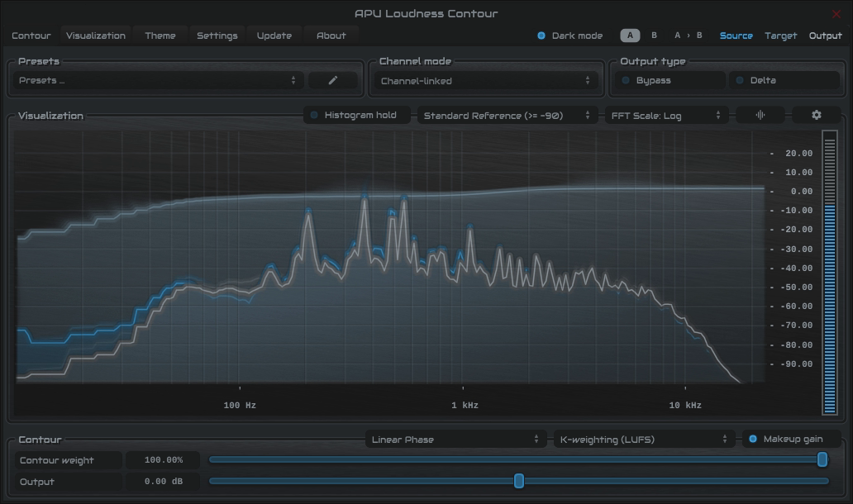Click the vertical level meter
The image size is (853, 504).
click(x=830, y=273)
